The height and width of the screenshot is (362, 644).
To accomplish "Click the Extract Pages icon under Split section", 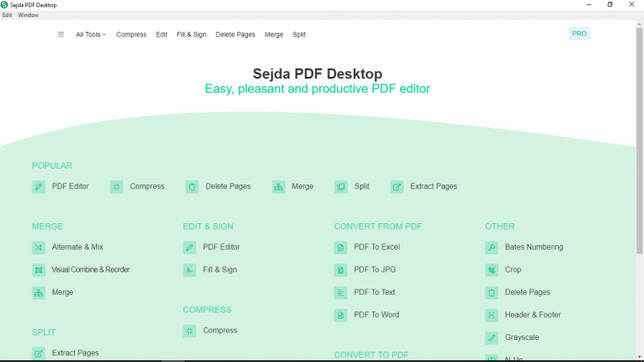I will pyautogui.click(x=39, y=353).
